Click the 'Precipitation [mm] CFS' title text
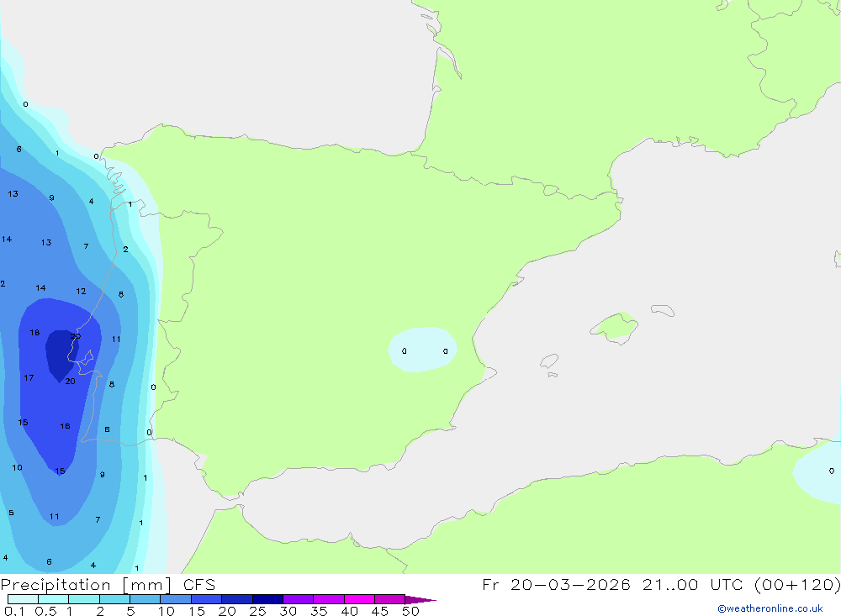The image size is (841, 616). click(108, 585)
